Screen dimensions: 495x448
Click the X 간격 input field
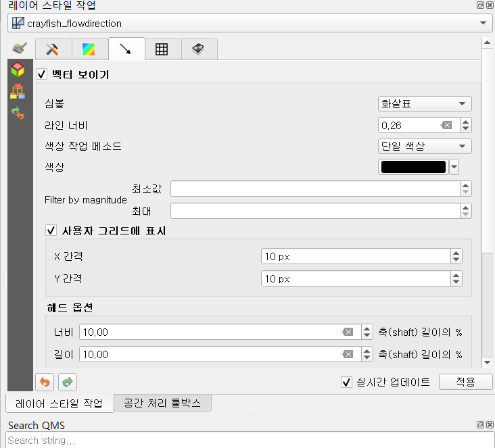pyautogui.click(x=356, y=256)
